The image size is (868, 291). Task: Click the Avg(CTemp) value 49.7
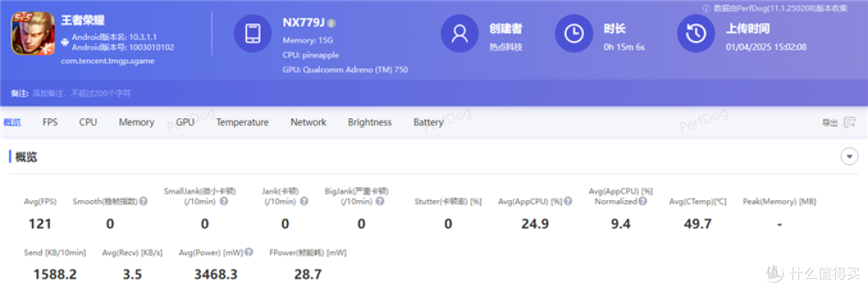pyautogui.click(x=698, y=223)
